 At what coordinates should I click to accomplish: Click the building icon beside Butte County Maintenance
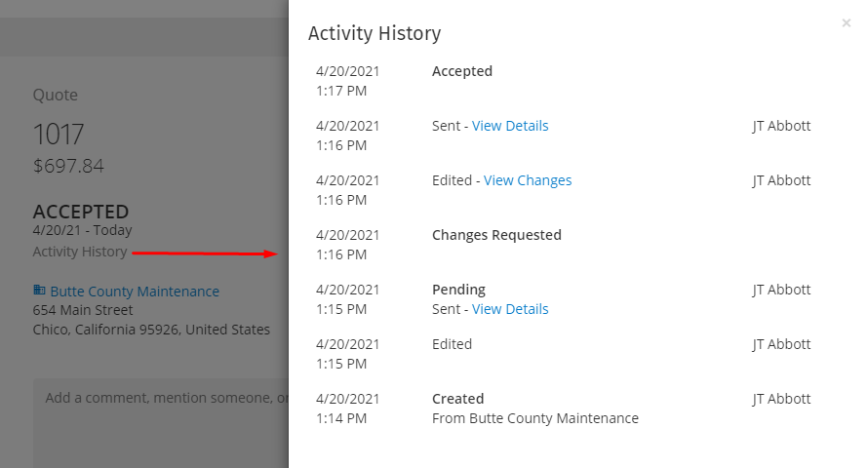39,290
